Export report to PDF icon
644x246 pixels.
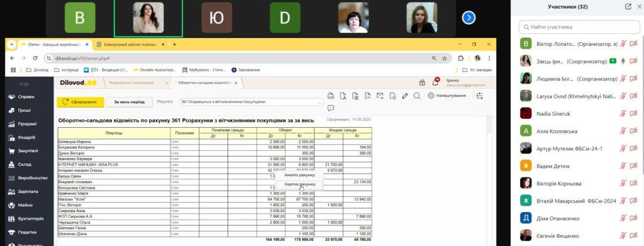coord(343,96)
